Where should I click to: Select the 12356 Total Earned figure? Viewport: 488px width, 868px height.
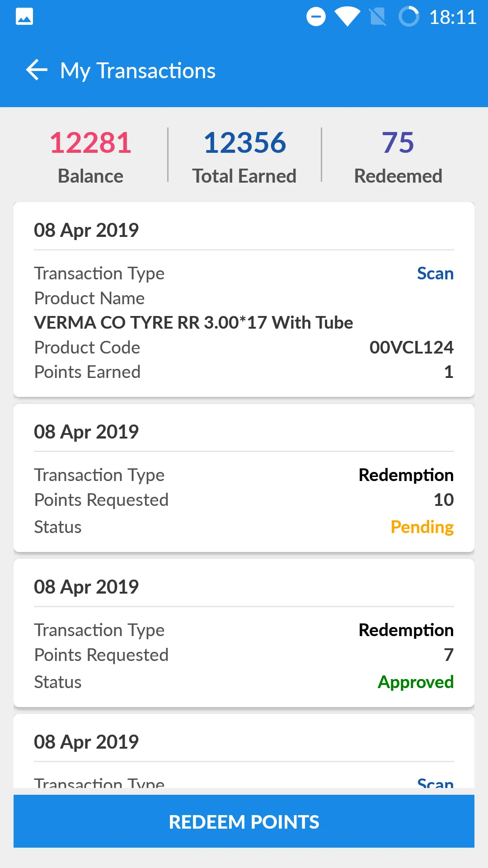click(x=244, y=143)
